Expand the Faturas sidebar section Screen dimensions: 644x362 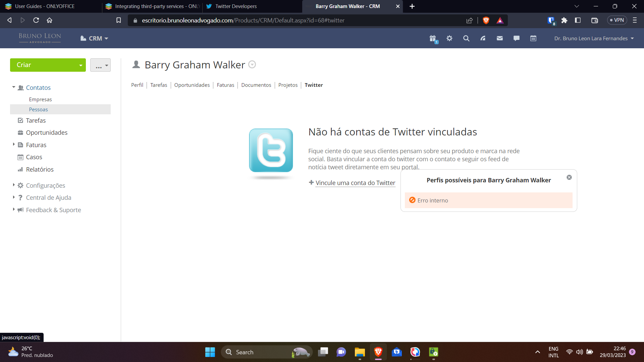click(x=14, y=144)
